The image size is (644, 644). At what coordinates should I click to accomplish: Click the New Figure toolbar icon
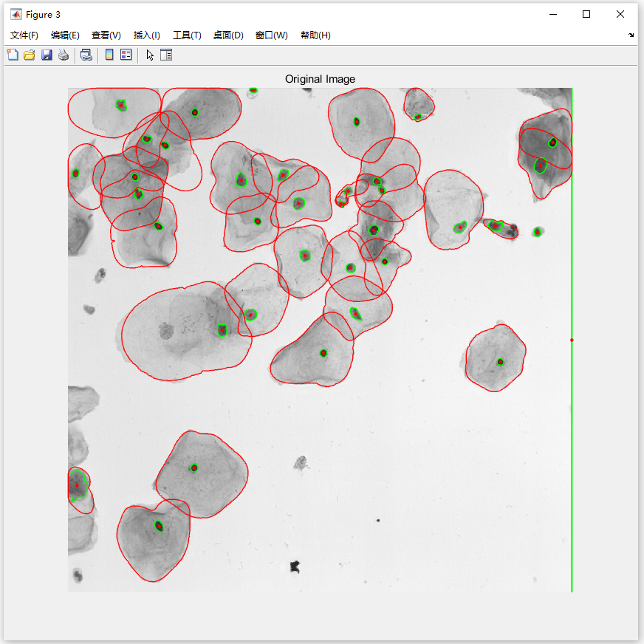[x=13, y=55]
